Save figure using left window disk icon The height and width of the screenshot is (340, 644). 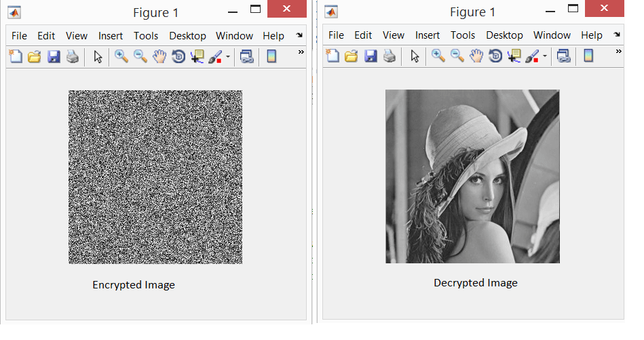point(54,56)
